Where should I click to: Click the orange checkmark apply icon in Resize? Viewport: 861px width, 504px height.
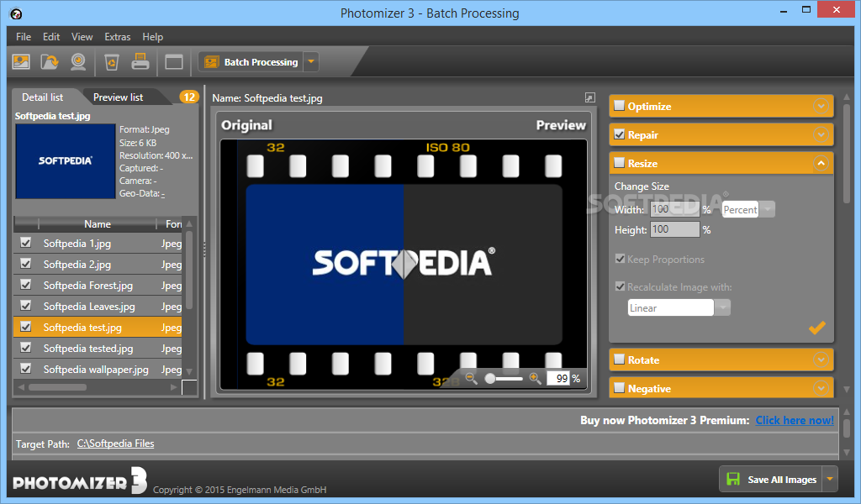(817, 328)
